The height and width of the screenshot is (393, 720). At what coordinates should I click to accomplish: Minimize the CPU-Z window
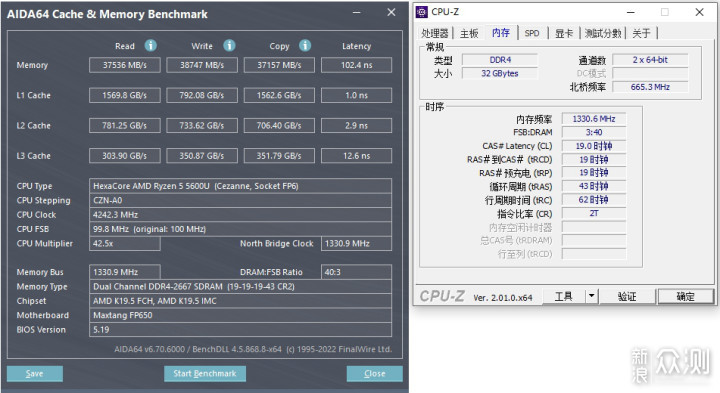click(630, 12)
